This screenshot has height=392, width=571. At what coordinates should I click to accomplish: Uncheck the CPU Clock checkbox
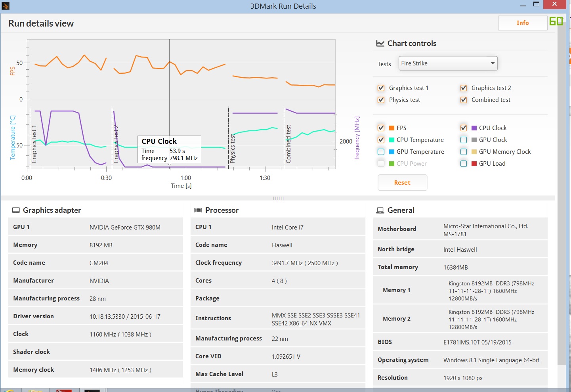(464, 128)
